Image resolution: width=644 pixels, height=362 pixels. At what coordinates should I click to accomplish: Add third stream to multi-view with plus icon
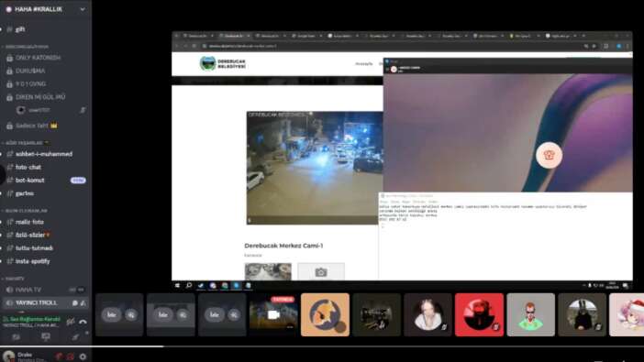coord(234,314)
